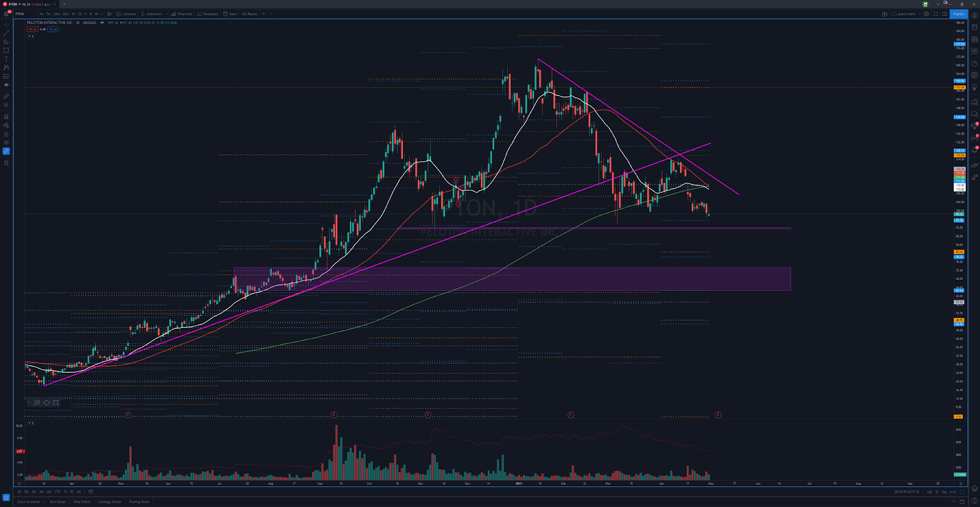Enter fullscreen mode
The image size is (980, 507).
[936, 14]
